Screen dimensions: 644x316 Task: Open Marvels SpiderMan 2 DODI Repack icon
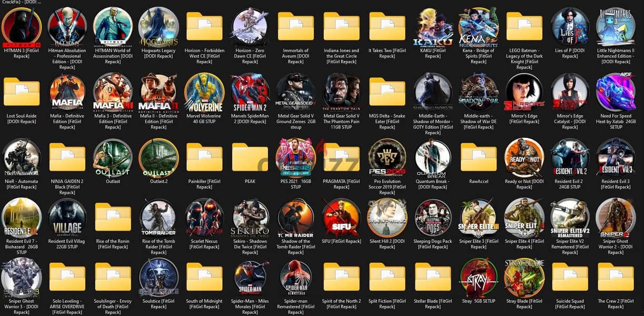pos(250,93)
